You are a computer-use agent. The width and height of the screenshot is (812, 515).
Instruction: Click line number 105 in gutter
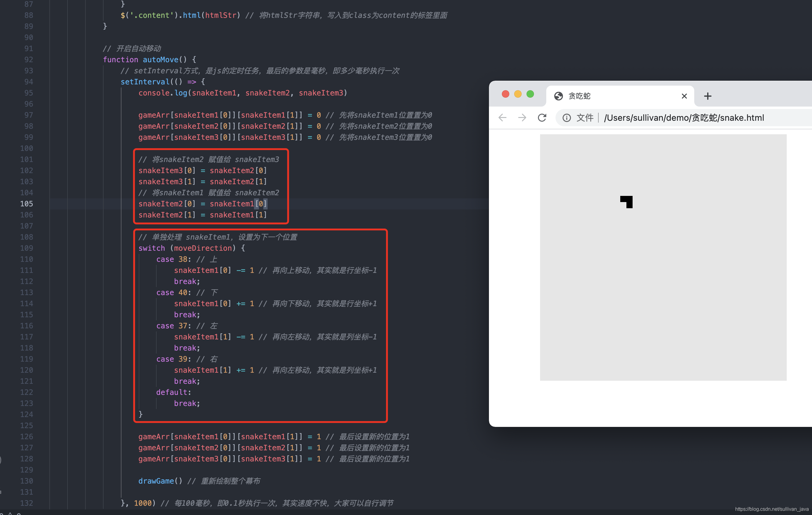pyautogui.click(x=26, y=204)
